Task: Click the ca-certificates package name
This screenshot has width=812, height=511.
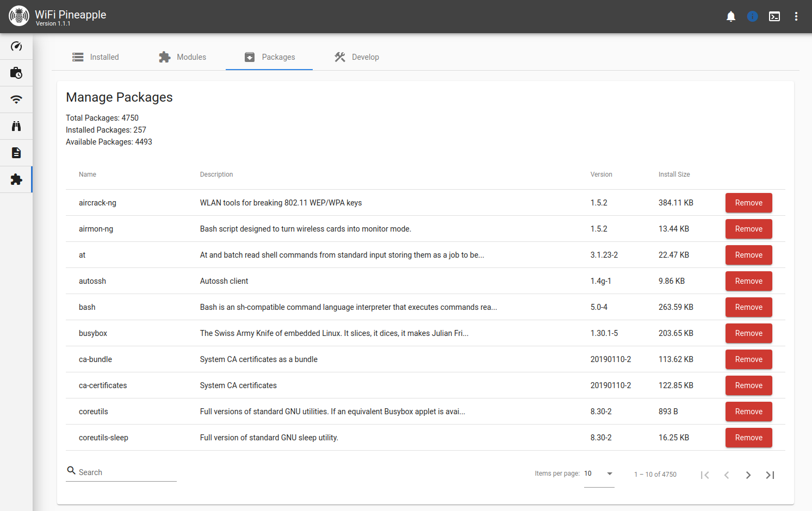Action: tap(103, 385)
